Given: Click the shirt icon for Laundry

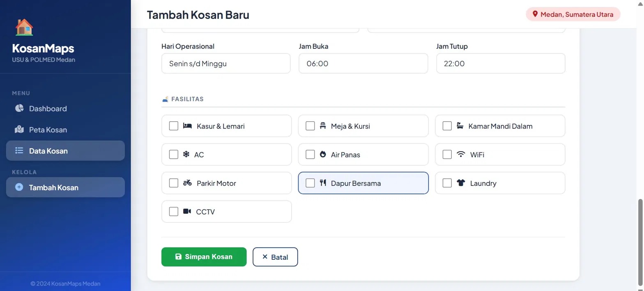Looking at the screenshot, I should (461, 183).
